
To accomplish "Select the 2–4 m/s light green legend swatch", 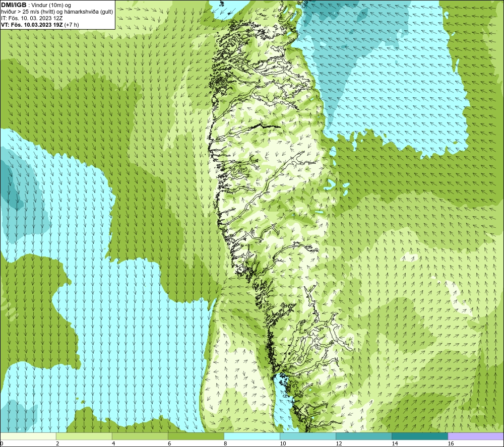I will coord(84,436).
